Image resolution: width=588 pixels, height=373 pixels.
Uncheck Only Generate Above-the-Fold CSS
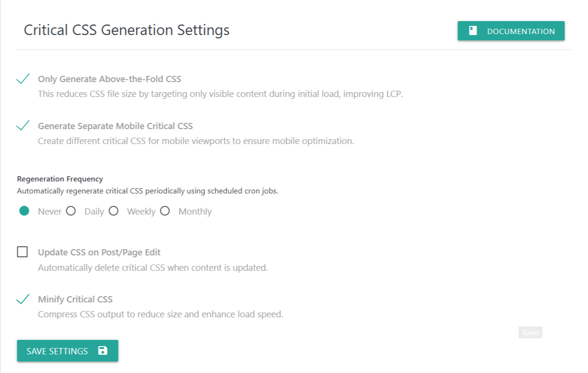click(23, 79)
